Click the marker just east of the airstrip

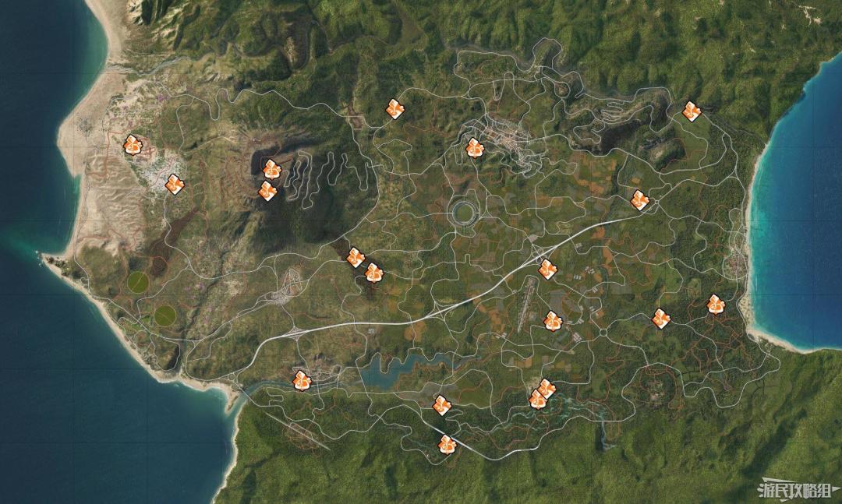tap(553, 321)
